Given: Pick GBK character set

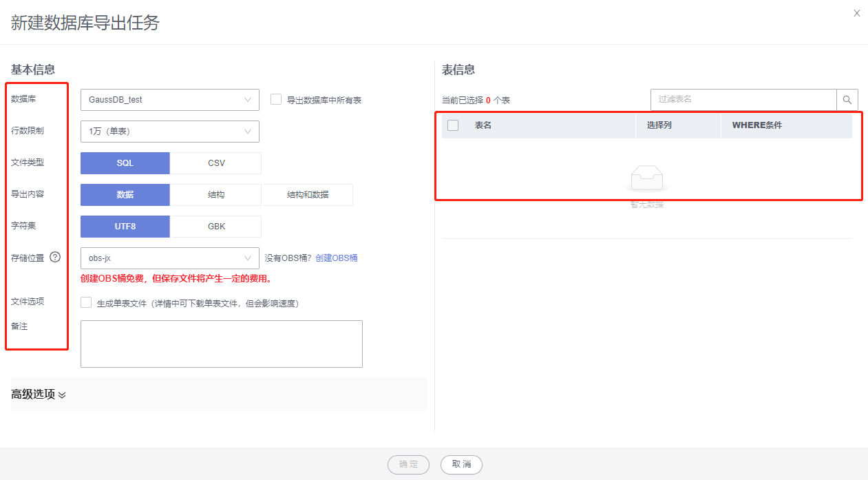Looking at the screenshot, I should 216,227.
